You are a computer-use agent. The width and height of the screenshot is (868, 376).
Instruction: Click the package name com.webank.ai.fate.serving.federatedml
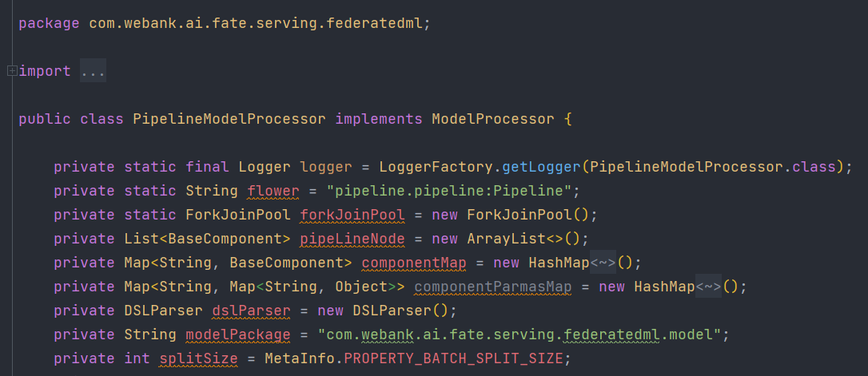coord(256,23)
